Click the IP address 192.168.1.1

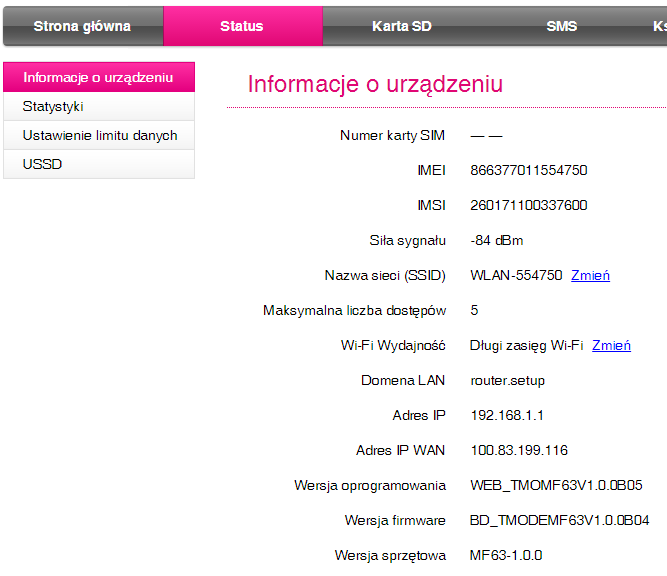(x=507, y=415)
